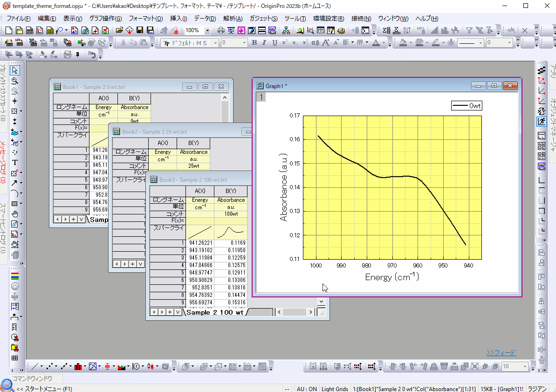Click the Book3 horizontal scrollbar
Viewport: 556px width, 392px height.
[x=295, y=312]
